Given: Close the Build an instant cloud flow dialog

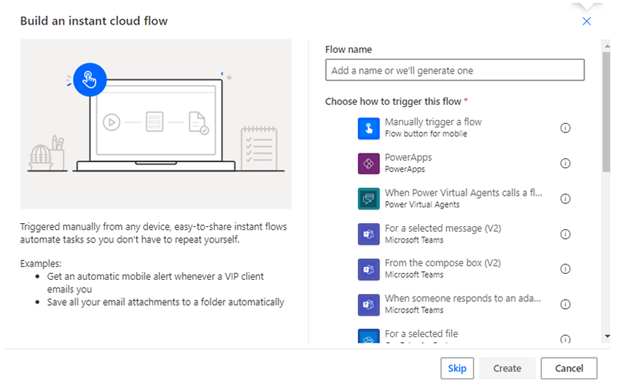Looking at the screenshot, I should click(x=586, y=21).
